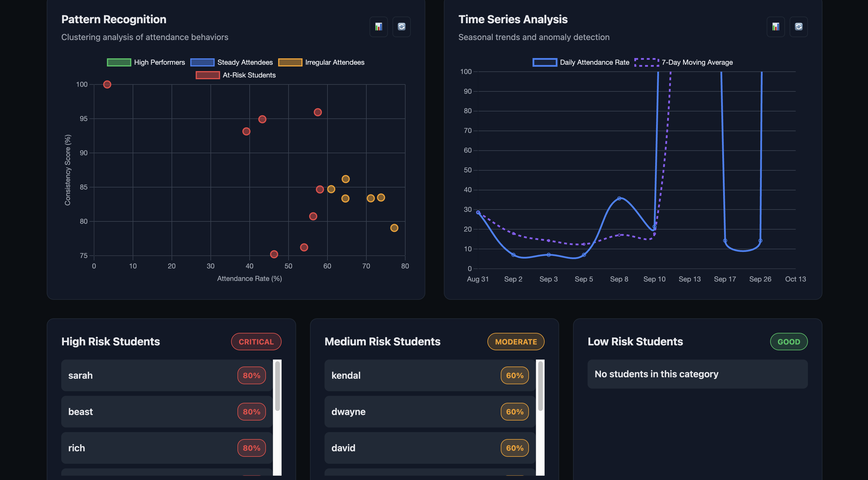Screen dimensions: 868x480
Task: Click the MODERATE badge on Medium Risk Students
Action: pos(516,341)
